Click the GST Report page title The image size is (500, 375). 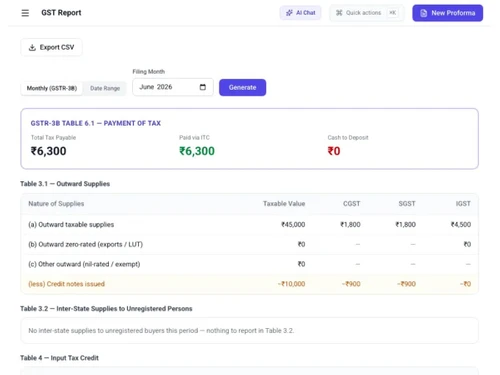61,13
